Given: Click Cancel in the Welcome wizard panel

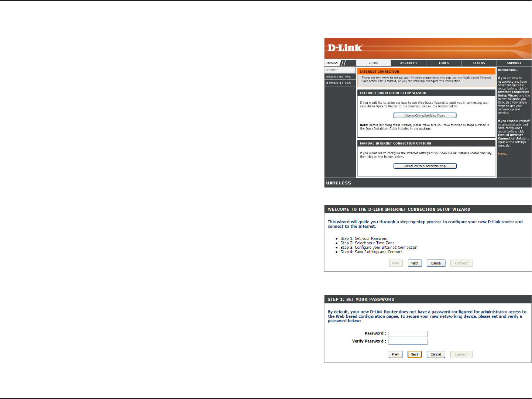Looking at the screenshot, I should (436, 263).
